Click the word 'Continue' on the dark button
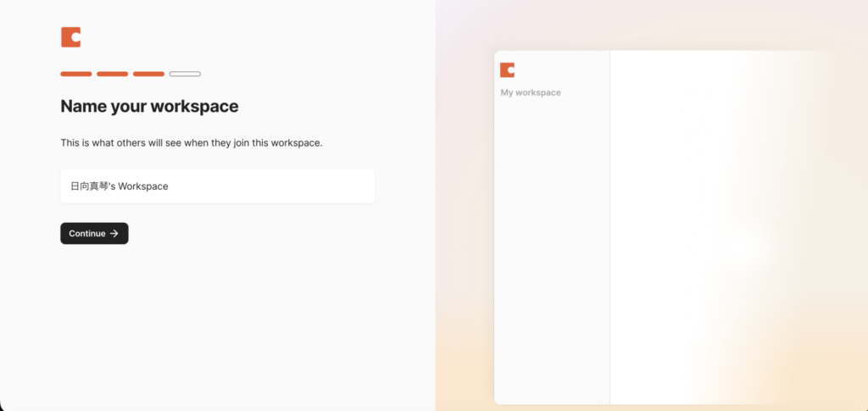868x411 pixels. coord(87,234)
